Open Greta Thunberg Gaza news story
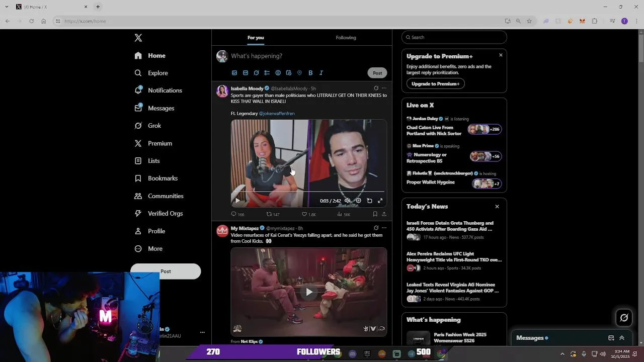 point(454,230)
